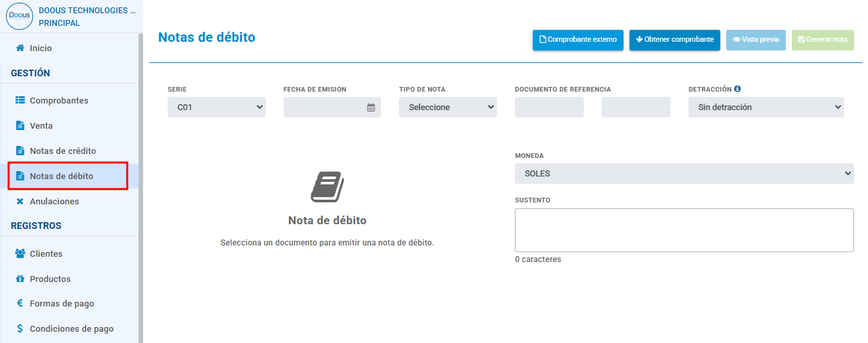The width and height of the screenshot is (868, 343).
Task: Click the 'Selecciona un documento' hint text
Action: pyautogui.click(x=327, y=243)
